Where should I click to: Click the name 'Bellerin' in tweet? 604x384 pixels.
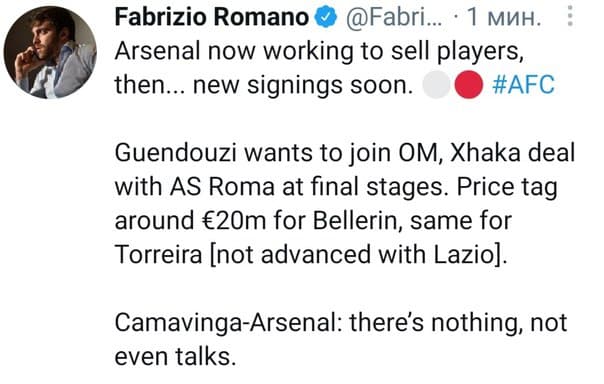[x=354, y=221]
